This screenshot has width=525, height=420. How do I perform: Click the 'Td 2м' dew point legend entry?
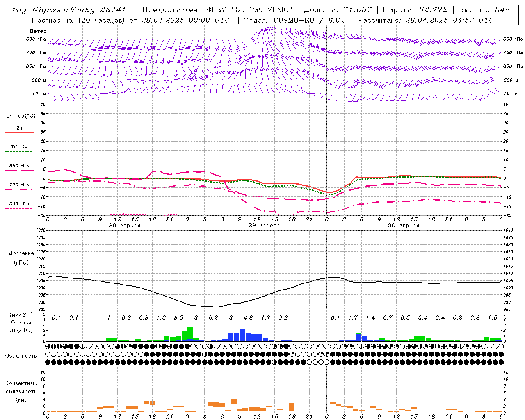(19, 147)
